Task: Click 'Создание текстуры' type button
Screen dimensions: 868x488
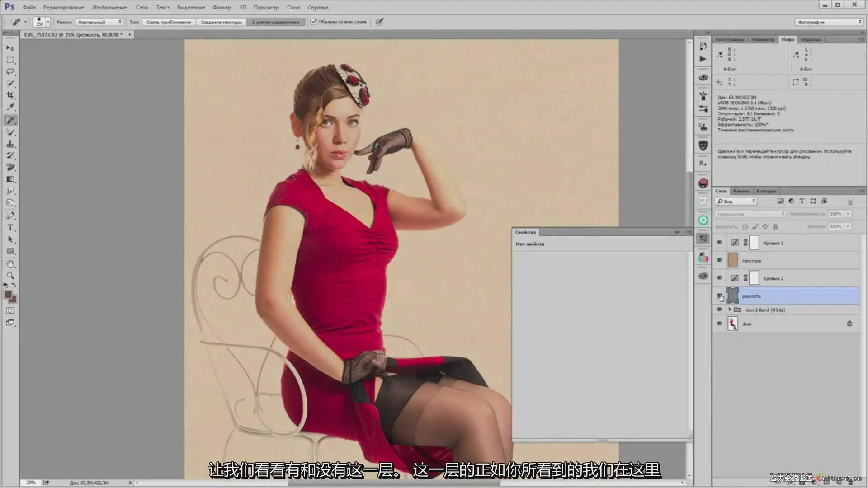Action: (x=221, y=22)
